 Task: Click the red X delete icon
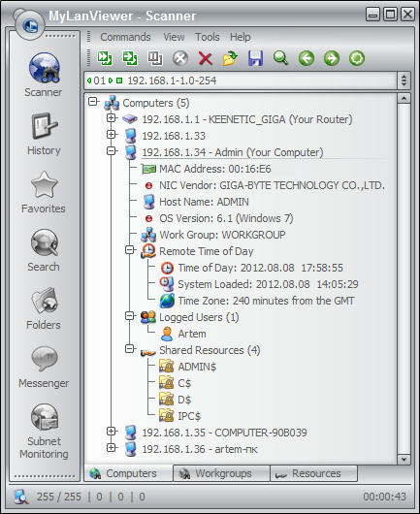pyautogui.click(x=206, y=59)
